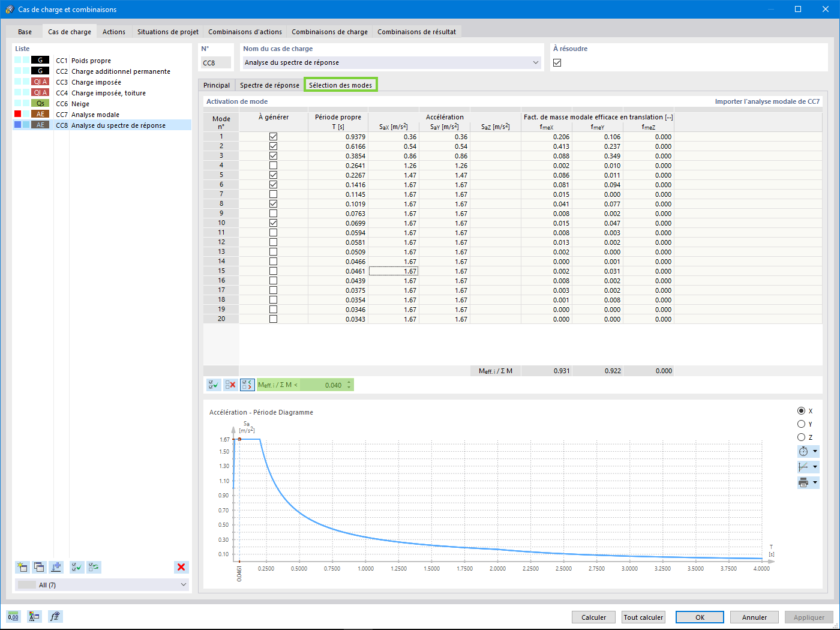Expand the Nom du cas de charge dropdown
Screen dimensions: 840x630
535,62
